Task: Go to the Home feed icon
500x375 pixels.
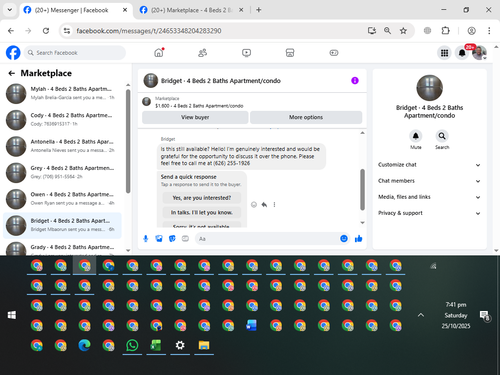Action: pos(159,53)
